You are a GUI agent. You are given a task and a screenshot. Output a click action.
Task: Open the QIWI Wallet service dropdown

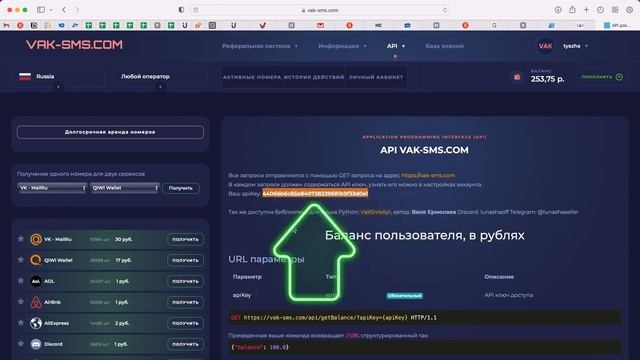click(x=124, y=188)
